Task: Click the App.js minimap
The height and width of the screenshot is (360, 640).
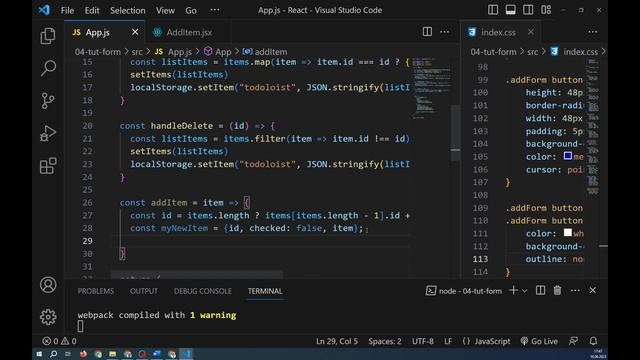Action: [431, 89]
